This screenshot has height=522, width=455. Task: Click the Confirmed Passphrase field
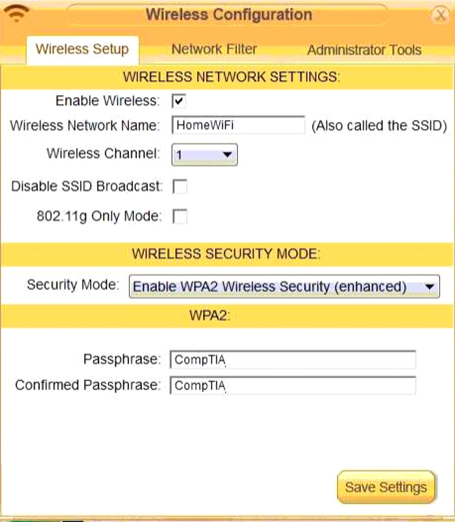[x=293, y=385]
